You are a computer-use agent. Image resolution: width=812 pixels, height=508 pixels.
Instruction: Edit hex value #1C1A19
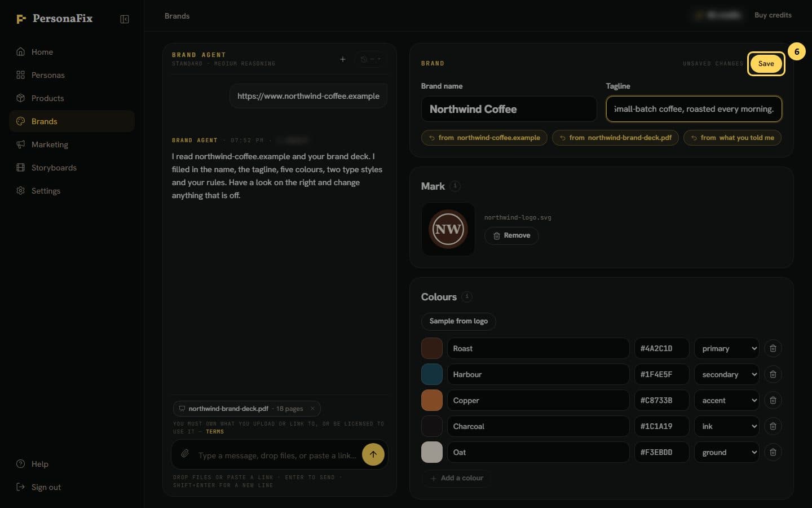(661, 426)
